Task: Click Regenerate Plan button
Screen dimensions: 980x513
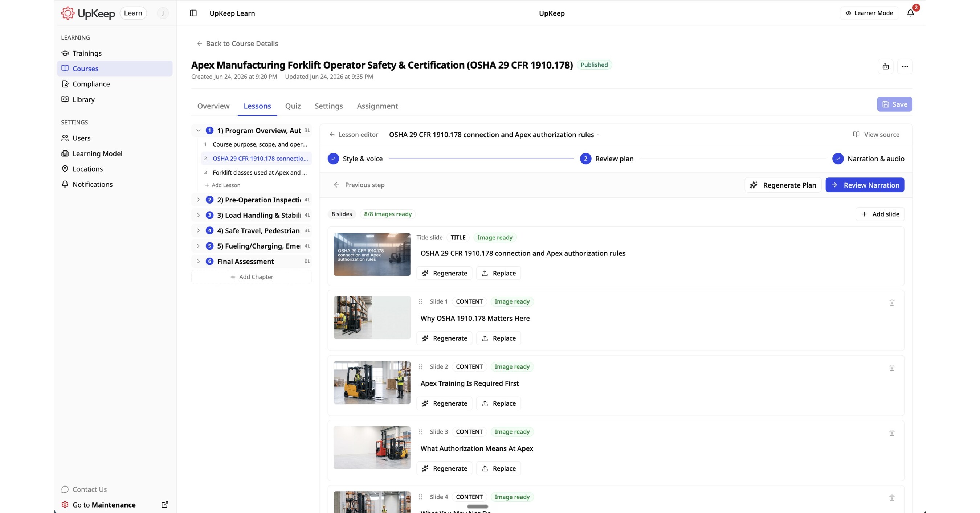Action: coord(783,185)
